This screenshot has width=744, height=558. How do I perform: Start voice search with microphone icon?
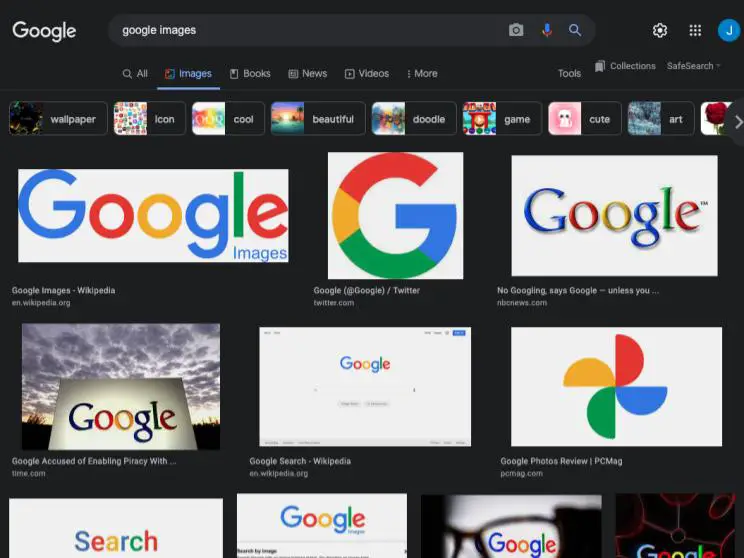point(547,30)
